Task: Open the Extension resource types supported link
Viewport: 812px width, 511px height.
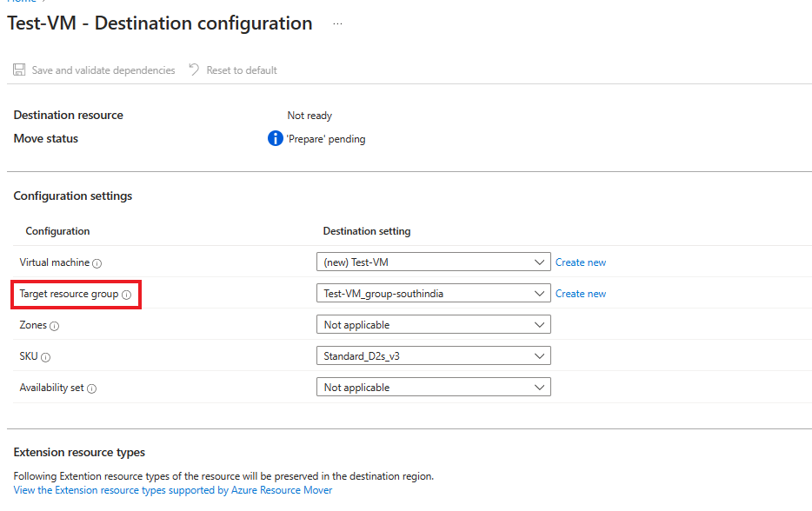Action: pyautogui.click(x=172, y=490)
